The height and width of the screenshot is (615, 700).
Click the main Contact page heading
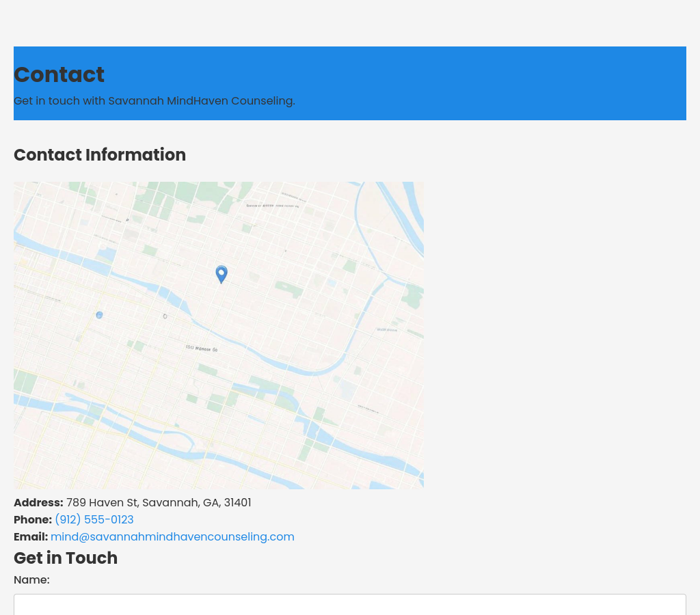[x=59, y=74]
